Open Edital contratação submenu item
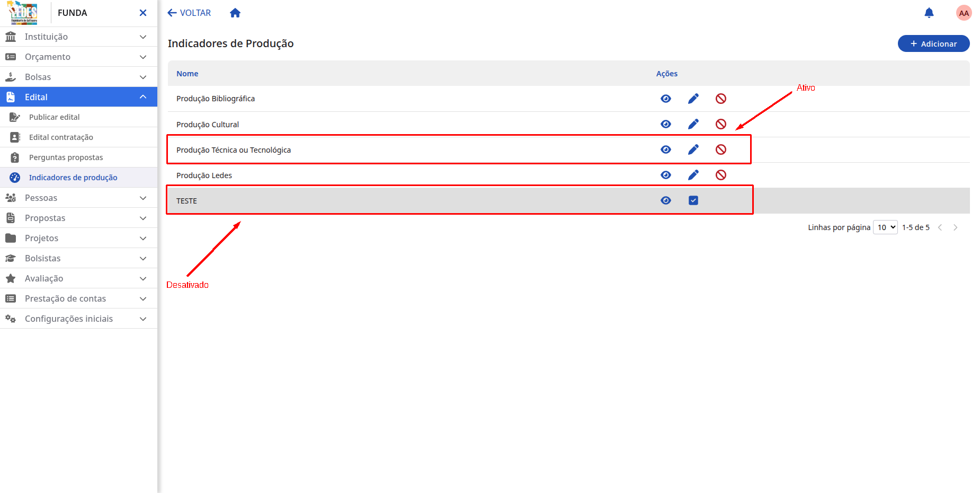The height and width of the screenshot is (493, 980). pos(78,137)
